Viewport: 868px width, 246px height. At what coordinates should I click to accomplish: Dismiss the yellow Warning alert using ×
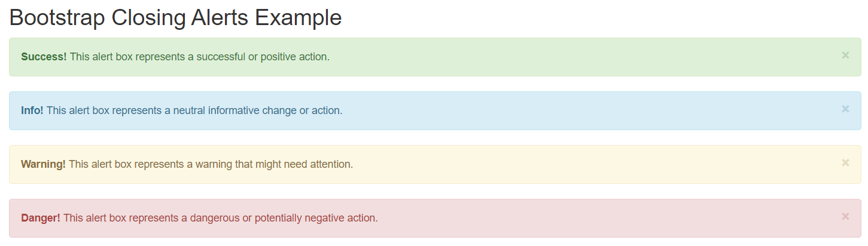pos(845,163)
